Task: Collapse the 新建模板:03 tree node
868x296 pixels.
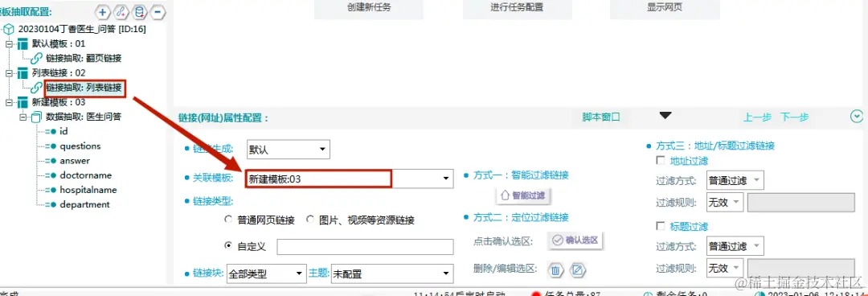Action: (8, 102)
